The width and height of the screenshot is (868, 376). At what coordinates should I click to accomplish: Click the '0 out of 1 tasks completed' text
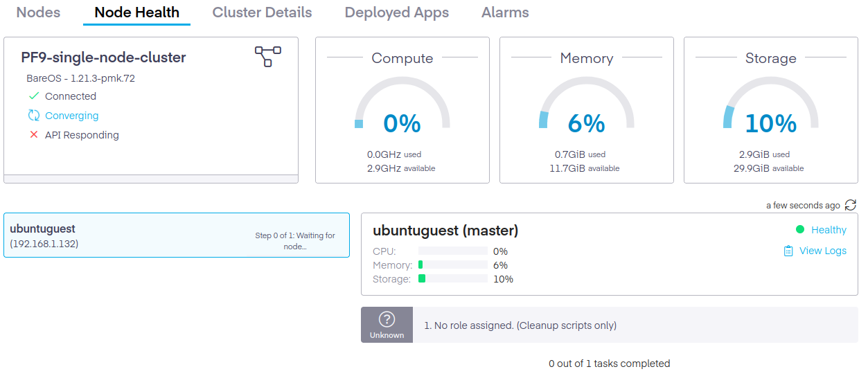(610, 364)
